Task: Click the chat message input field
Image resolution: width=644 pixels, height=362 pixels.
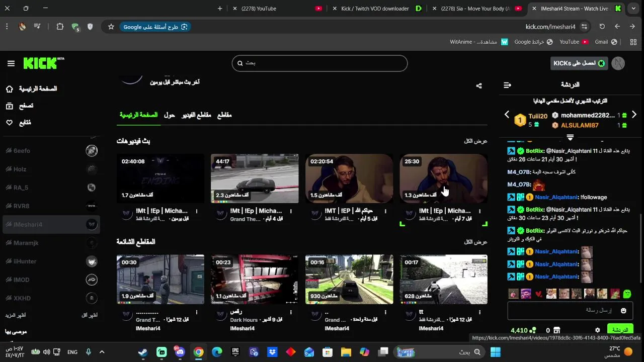Action: click(570, 311)
